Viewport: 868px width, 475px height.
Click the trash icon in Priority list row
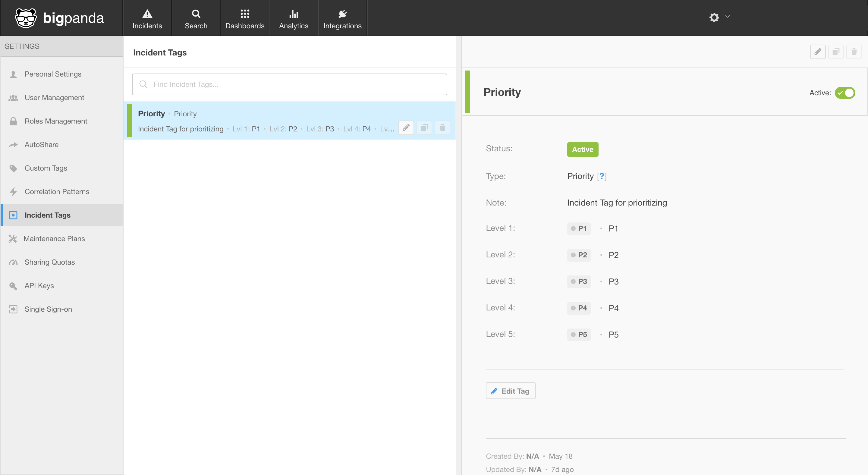coord(442,128)
